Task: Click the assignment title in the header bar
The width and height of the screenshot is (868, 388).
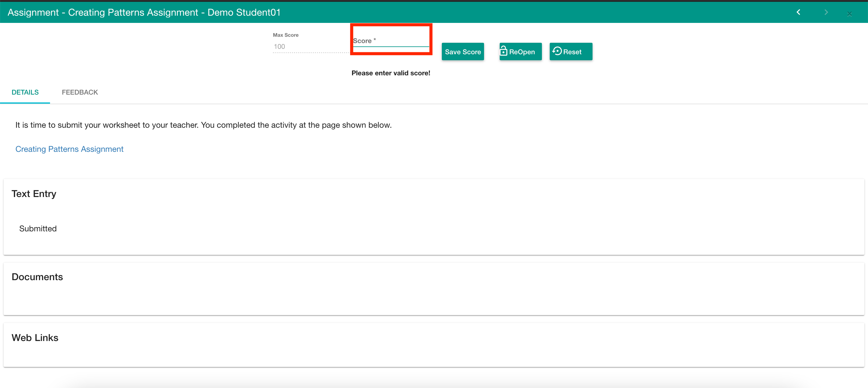Action: (x=144, y=12)
